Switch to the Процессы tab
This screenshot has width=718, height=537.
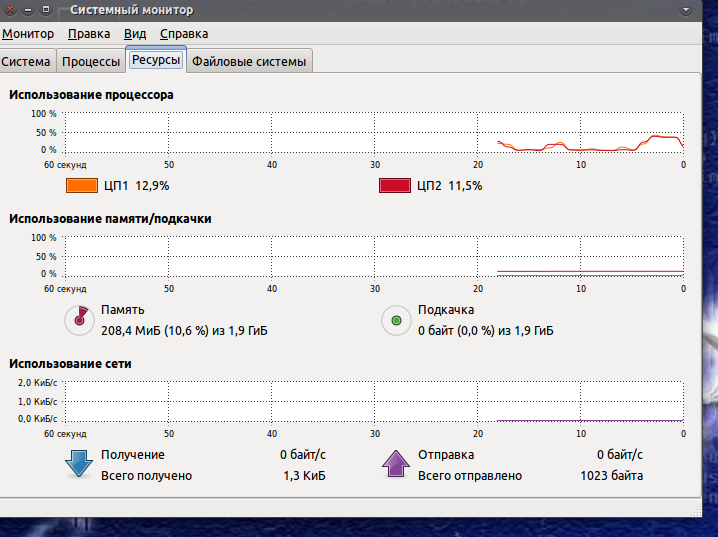click(x=91, y=62)
